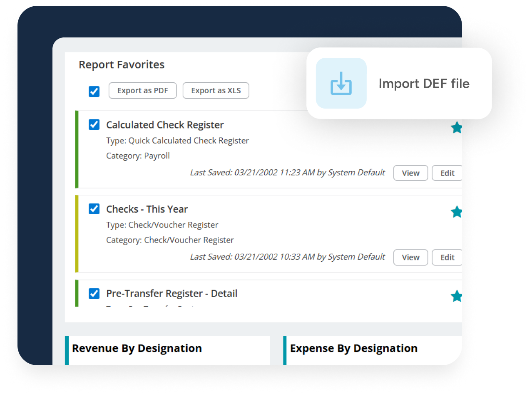Open the Pre-Transfer Register - Detail title

[x=172, y=293]
